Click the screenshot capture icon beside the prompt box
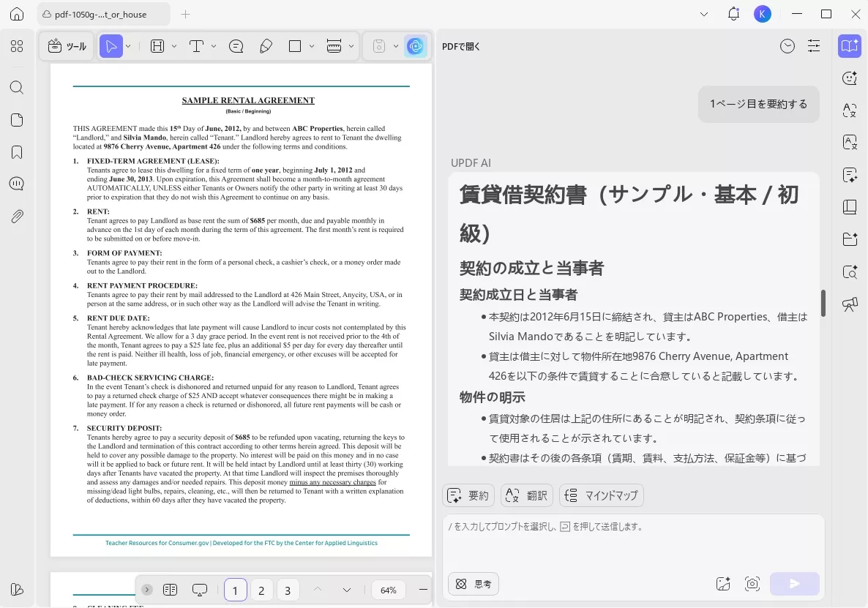This screenshot has width=868, height=608. click(752, 584)
